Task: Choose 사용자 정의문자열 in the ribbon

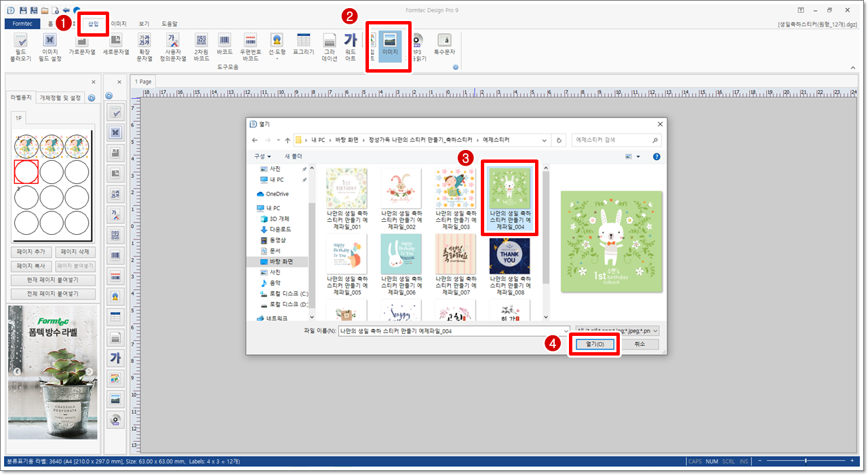Action: tap(173, 47)
